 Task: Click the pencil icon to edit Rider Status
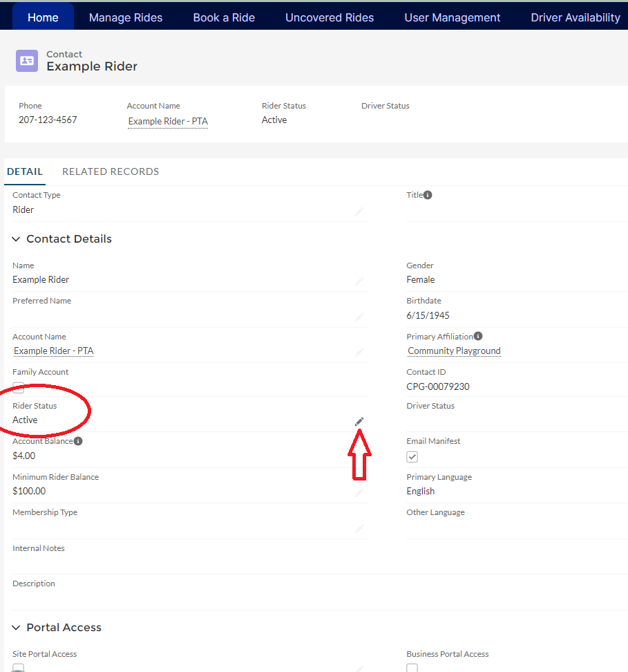click(x=359, y=421)
